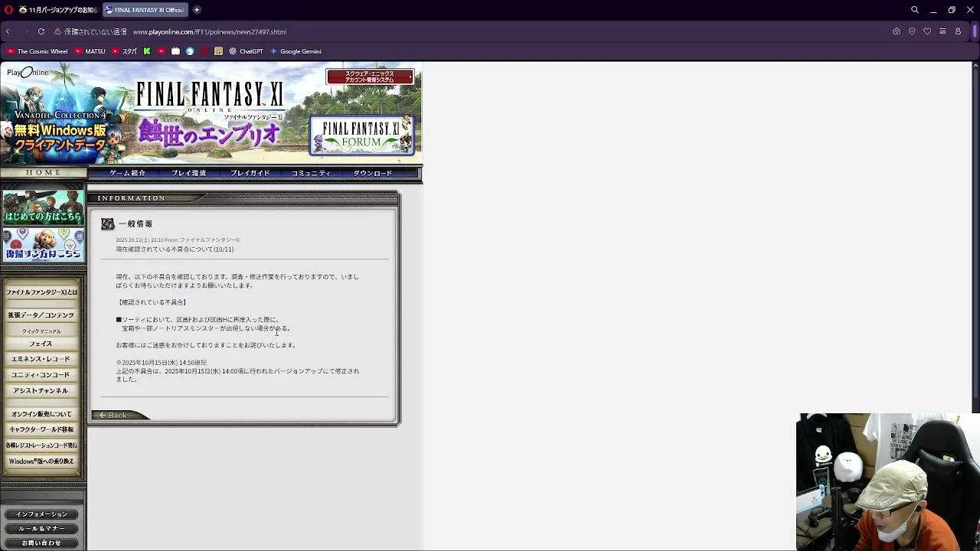
Task: Open the privacy shield icon
Action: pyautogui.click(x=912, y=31)
